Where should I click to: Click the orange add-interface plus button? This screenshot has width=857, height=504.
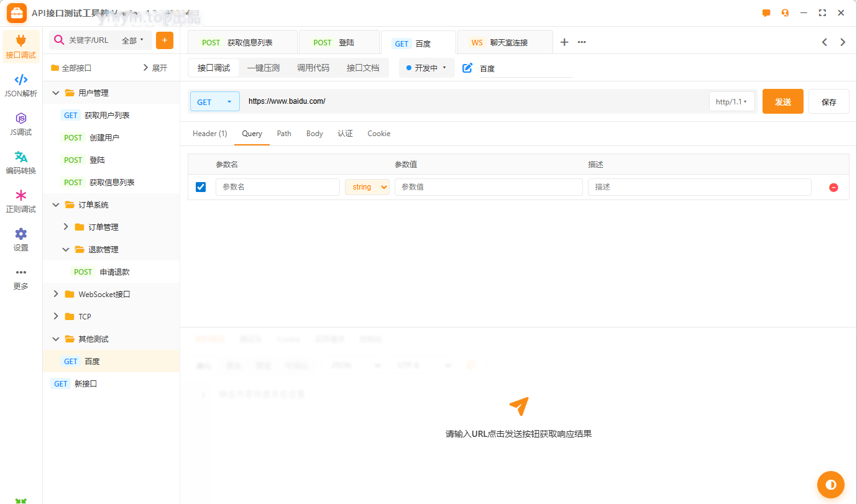point(165,40)
